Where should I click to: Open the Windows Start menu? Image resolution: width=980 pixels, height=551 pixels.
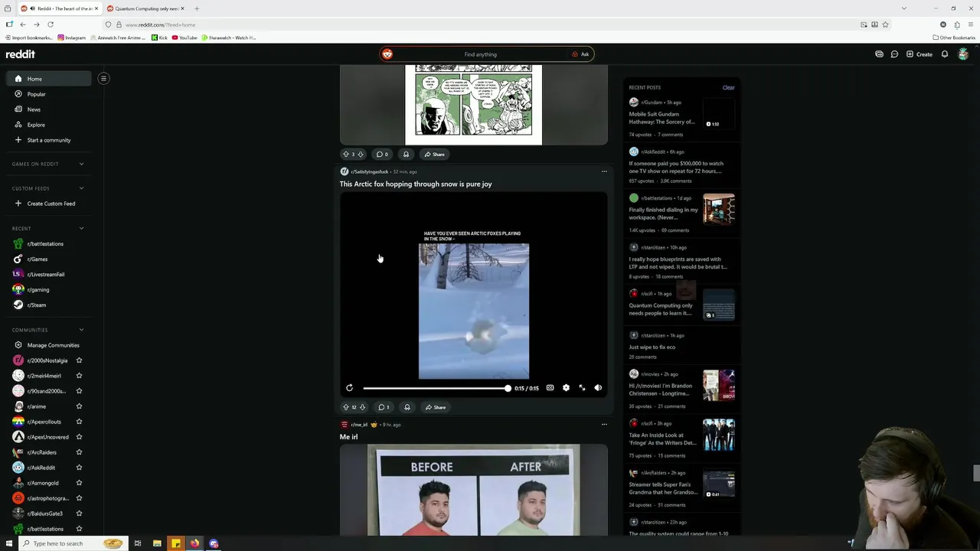tap(9, 543)
